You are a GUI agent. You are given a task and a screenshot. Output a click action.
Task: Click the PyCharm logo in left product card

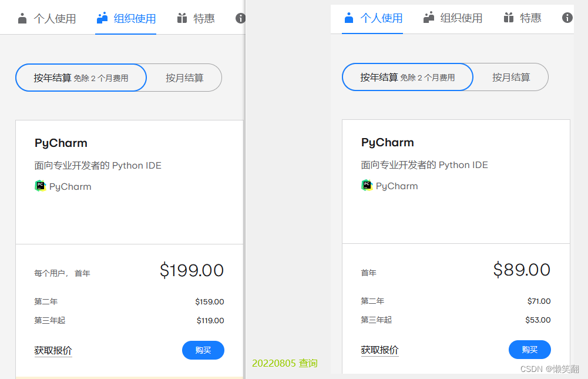(x=39, y=186)
